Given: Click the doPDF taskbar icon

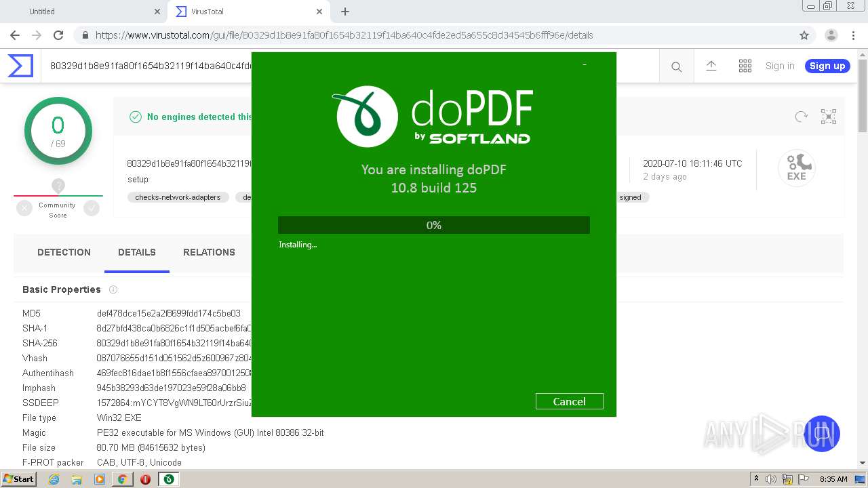Looking at the screenshot, I should [169, 479].
